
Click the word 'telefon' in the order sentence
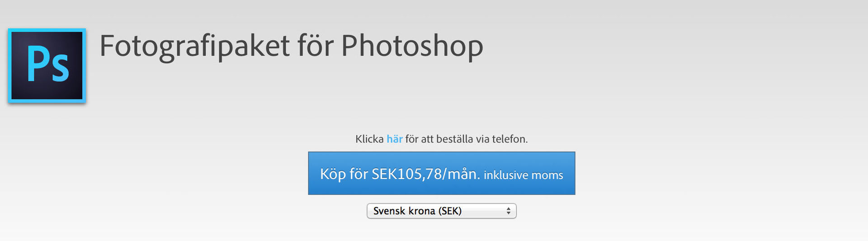pos(509,139)
